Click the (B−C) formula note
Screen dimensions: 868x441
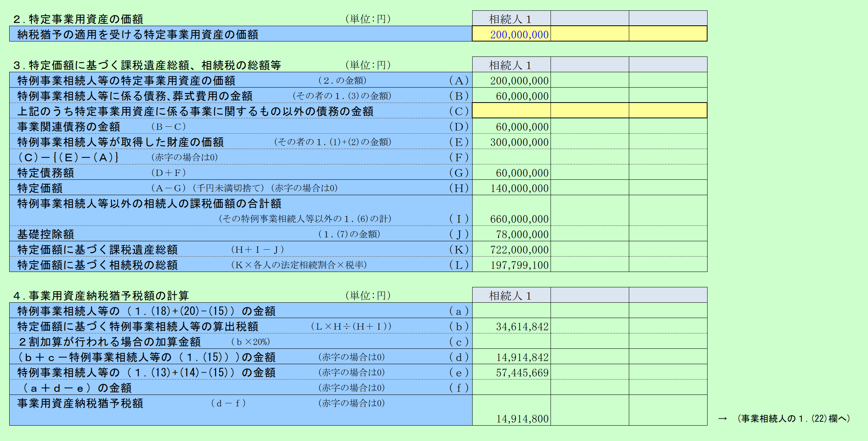tap(168, 127)
